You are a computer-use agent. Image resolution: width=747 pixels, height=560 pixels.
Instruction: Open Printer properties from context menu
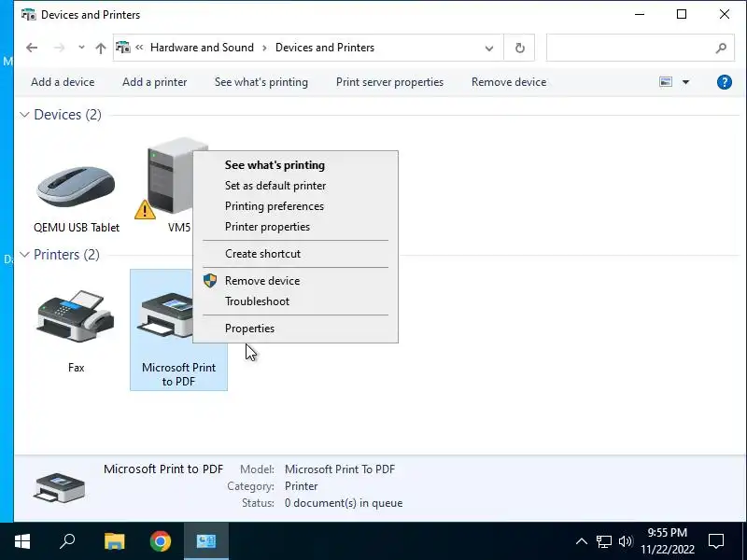tap(295, 227)
